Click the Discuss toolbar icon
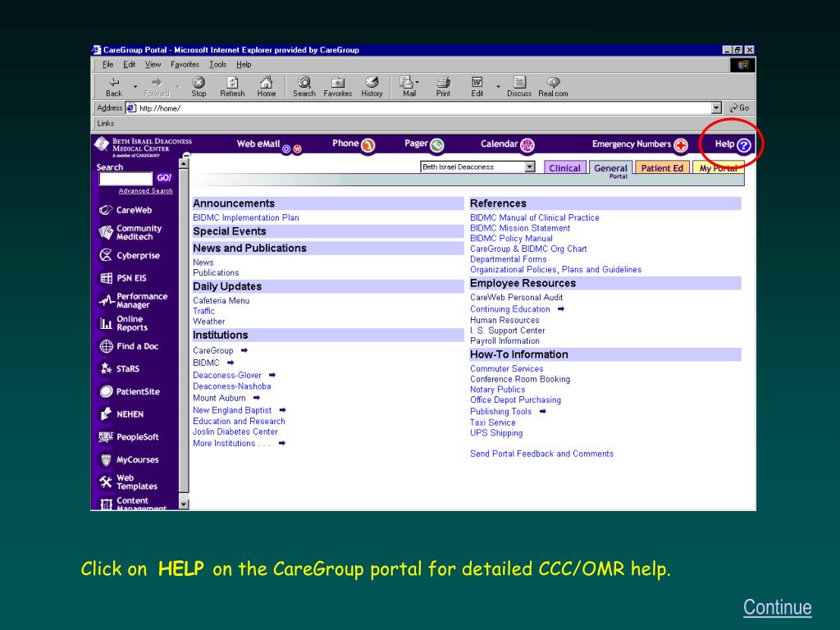This screenshot has height=630, width=840. (x=519, y=86)
